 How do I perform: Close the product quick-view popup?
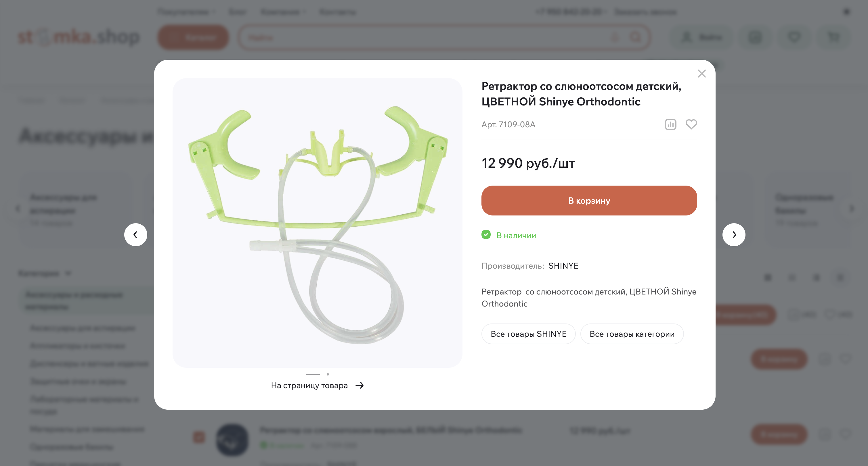click(x=701, y=73)
